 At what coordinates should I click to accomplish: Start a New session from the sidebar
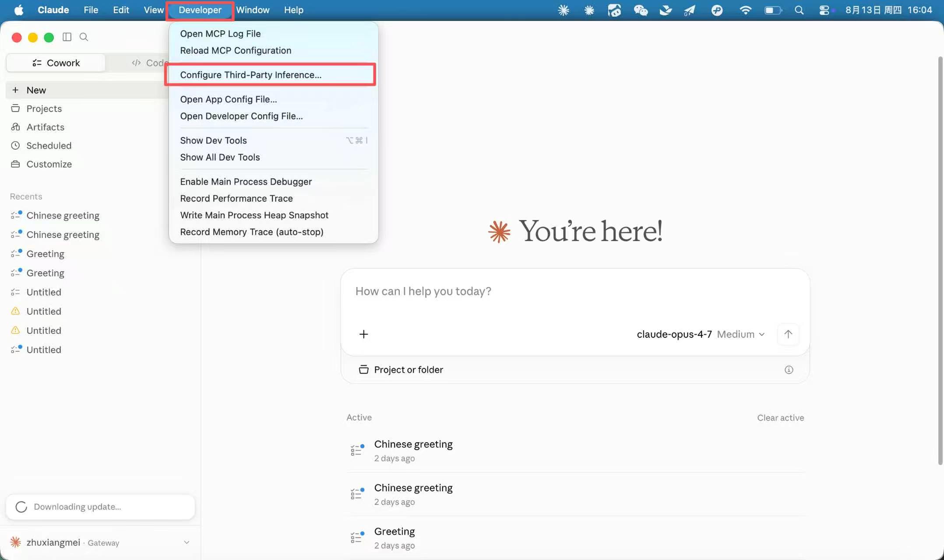point(87,90)
